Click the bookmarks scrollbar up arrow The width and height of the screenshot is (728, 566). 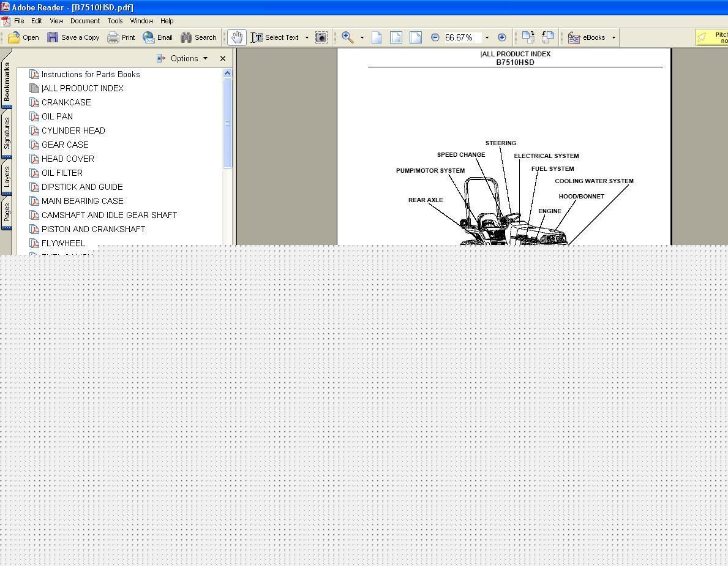coord(228,74)
